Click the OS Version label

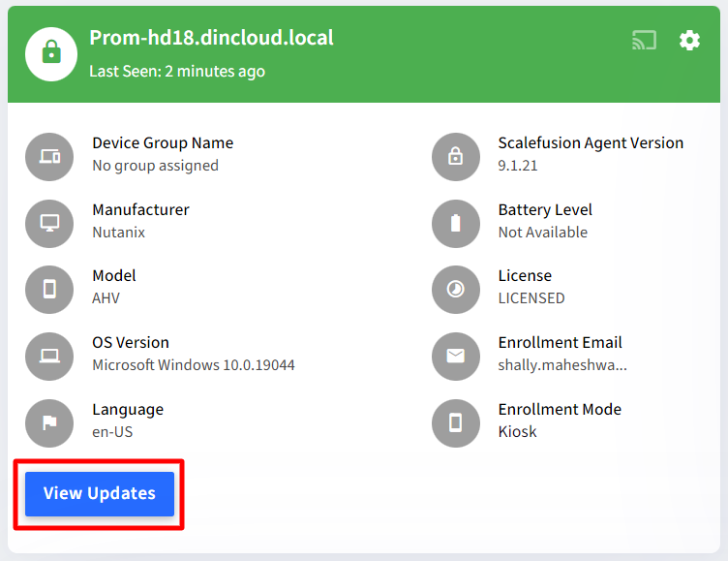[131, 343]
